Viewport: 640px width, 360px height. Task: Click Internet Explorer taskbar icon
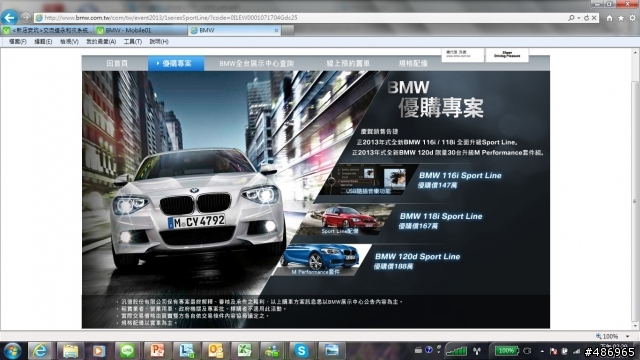point(40,351)
